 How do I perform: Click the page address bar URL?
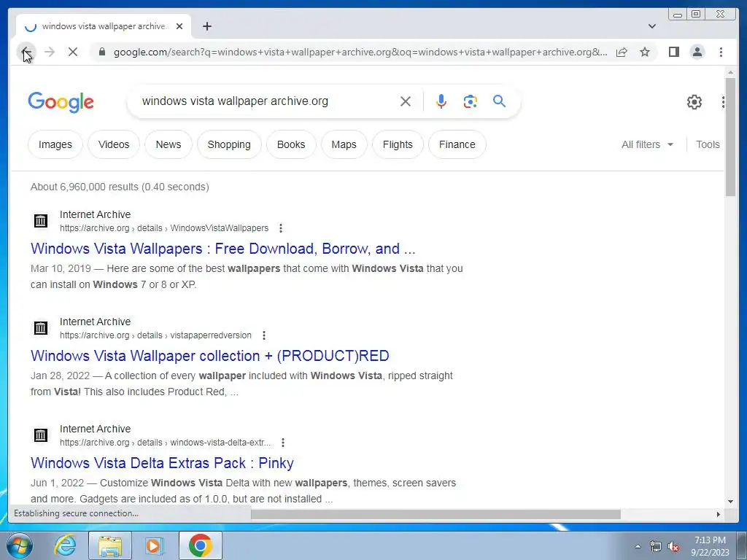(x=360, y=52)
